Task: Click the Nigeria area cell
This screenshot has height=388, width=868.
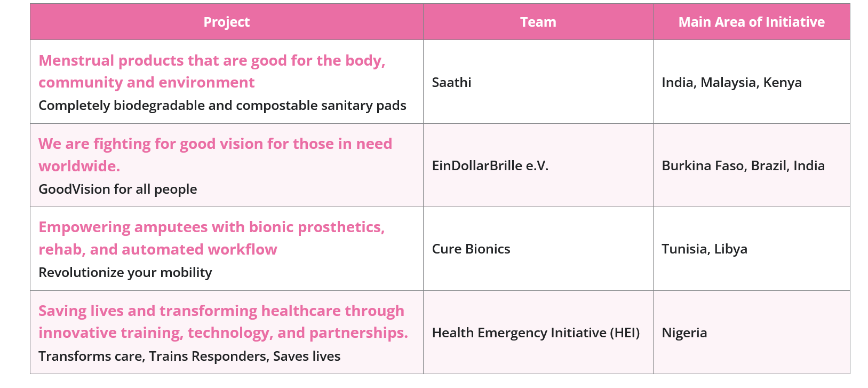Action: pyautogui.click(x=684, y=333)
